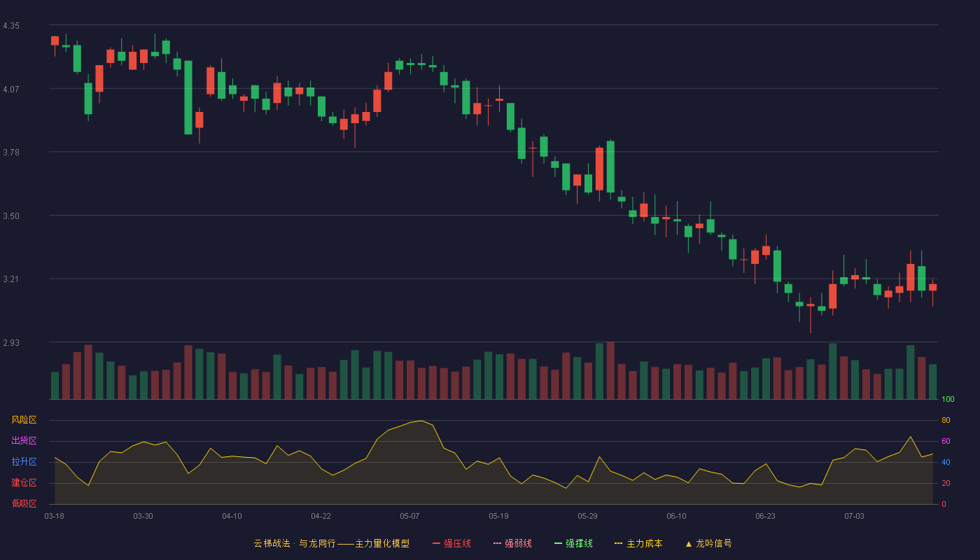Screen dimensions: 980x560
Task: Click the 出货区 zone label
Action: [x=24, y=441]
